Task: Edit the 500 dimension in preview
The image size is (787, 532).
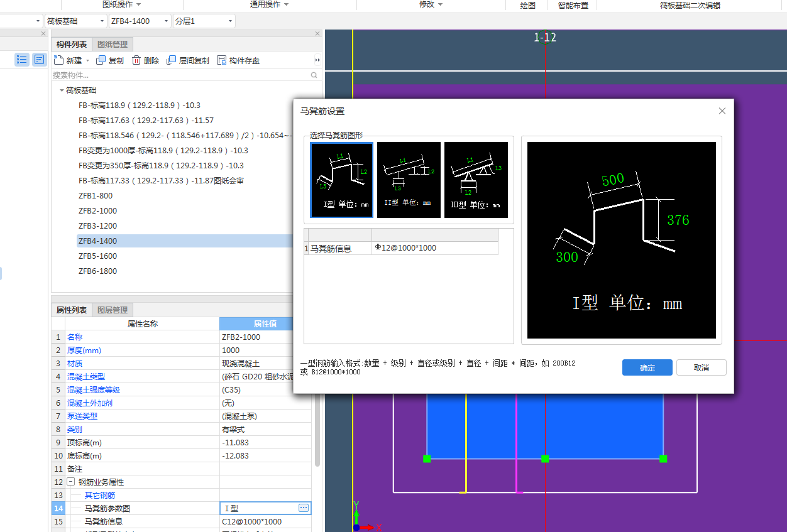Action: point(612,180)
